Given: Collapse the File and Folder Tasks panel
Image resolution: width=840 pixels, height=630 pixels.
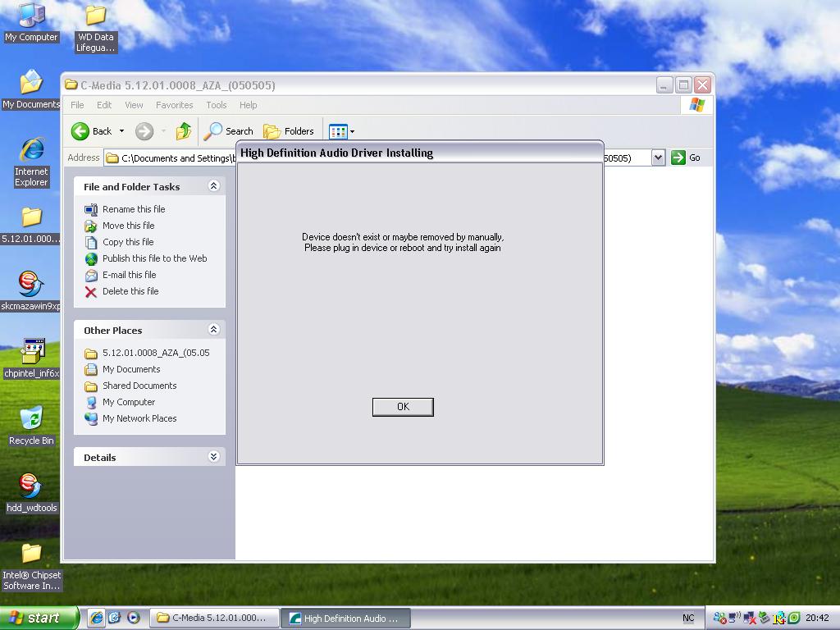Looking at the screenshot, I should [214, 186].
